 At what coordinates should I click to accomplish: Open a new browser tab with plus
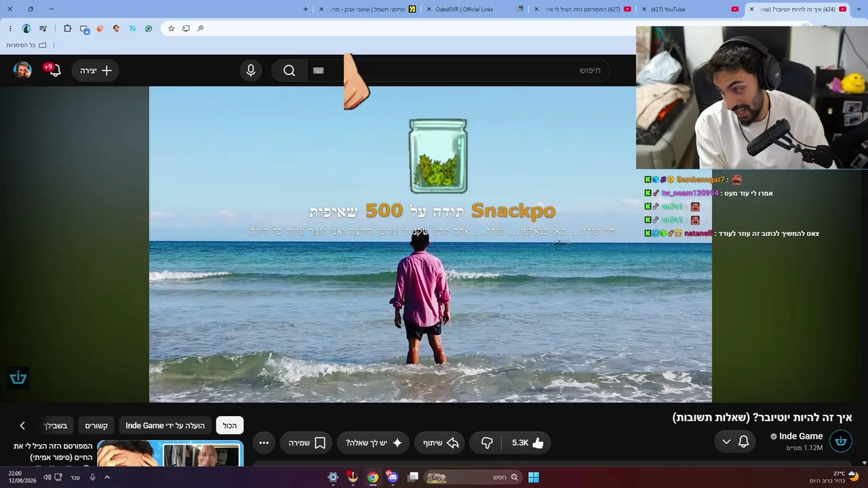pos(305,9)
